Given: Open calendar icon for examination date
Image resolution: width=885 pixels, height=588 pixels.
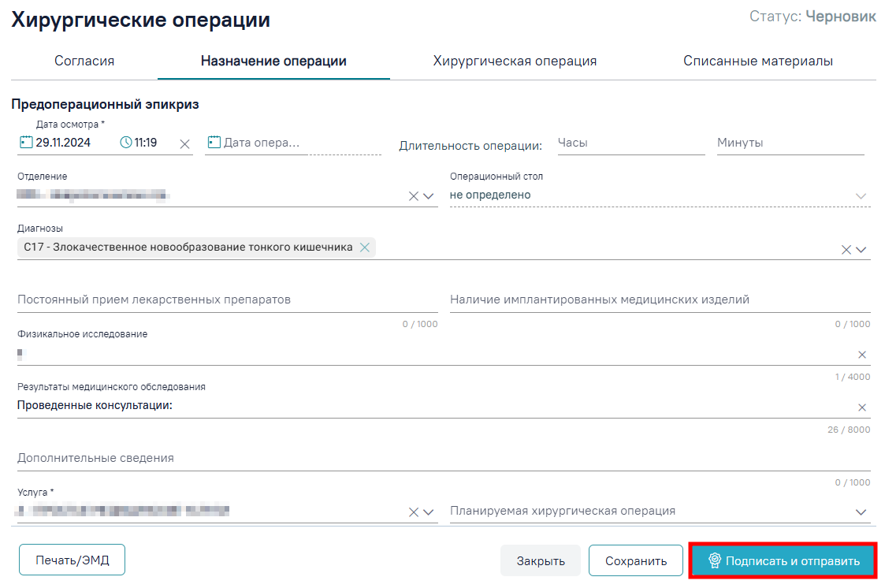Looking at the screenshot, I should (x=26, y=142).
